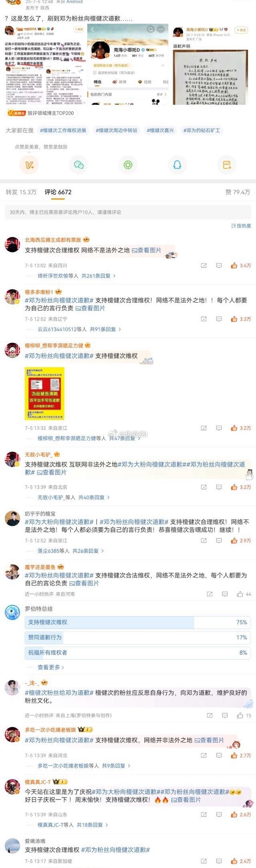Open hashtag #檀健次工作维权进展
The image size is (256, 868).
[x=63, y=130]
